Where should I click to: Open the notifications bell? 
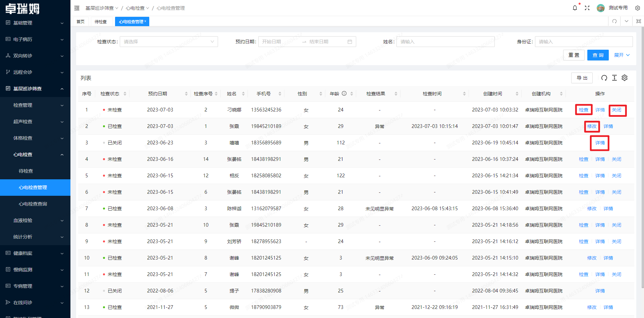575,8
